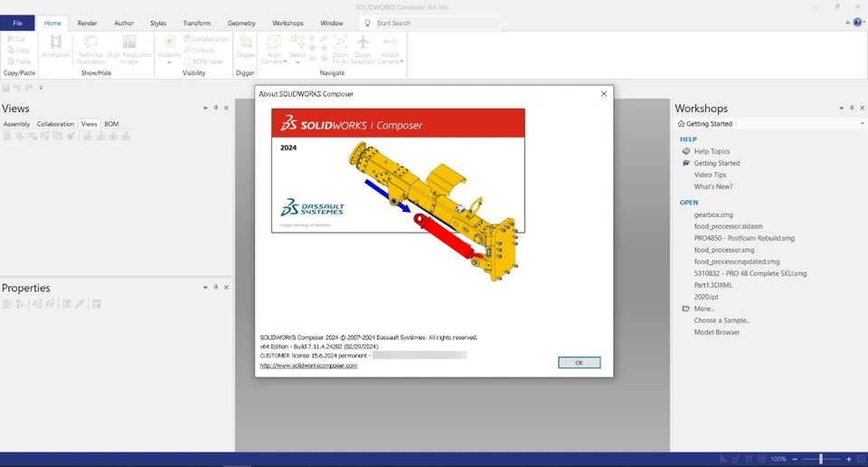Click the Save icon in quick access toolbar
The height and width of the screenshot is (467, 868).
[6, 88]
